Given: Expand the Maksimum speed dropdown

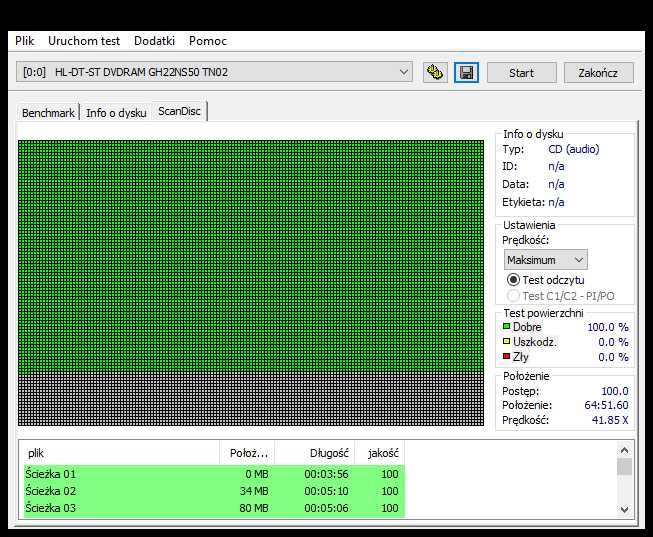Looking at the screenshot, I should [546, 260].
